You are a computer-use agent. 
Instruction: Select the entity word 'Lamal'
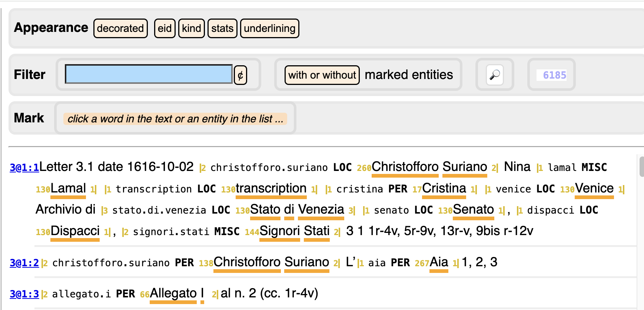point(68,188)
